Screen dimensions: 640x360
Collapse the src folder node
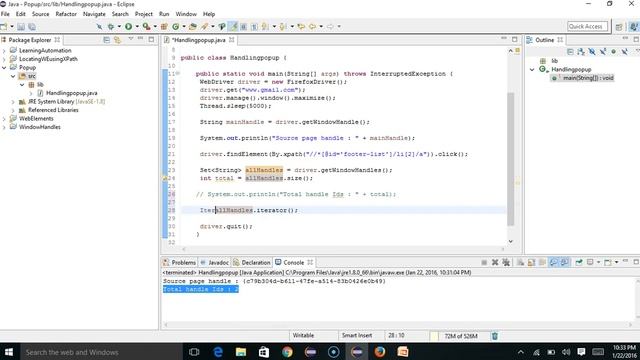click(x=13, y=76)
